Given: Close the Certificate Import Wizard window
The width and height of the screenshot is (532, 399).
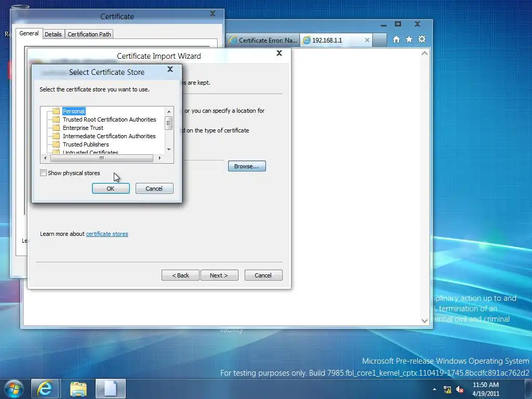Looking at the screenshot, I should tap(279, 53).
